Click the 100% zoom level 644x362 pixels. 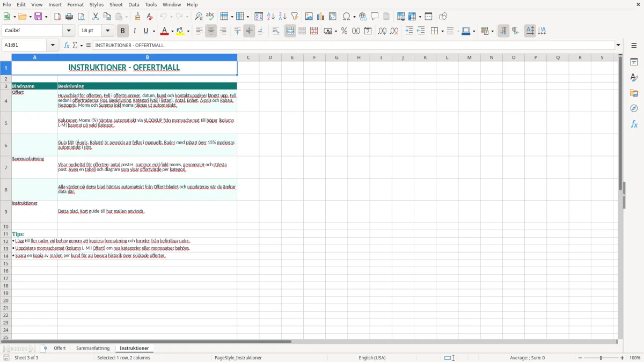(x=635, y=358)
